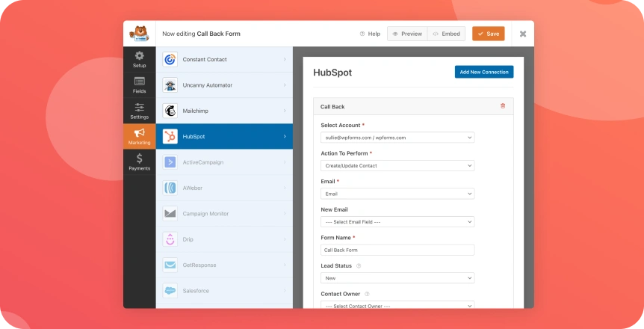Save the form with the Save button
Image resolution: width=644 pixels, height=329 pixels.
(489, 34)
